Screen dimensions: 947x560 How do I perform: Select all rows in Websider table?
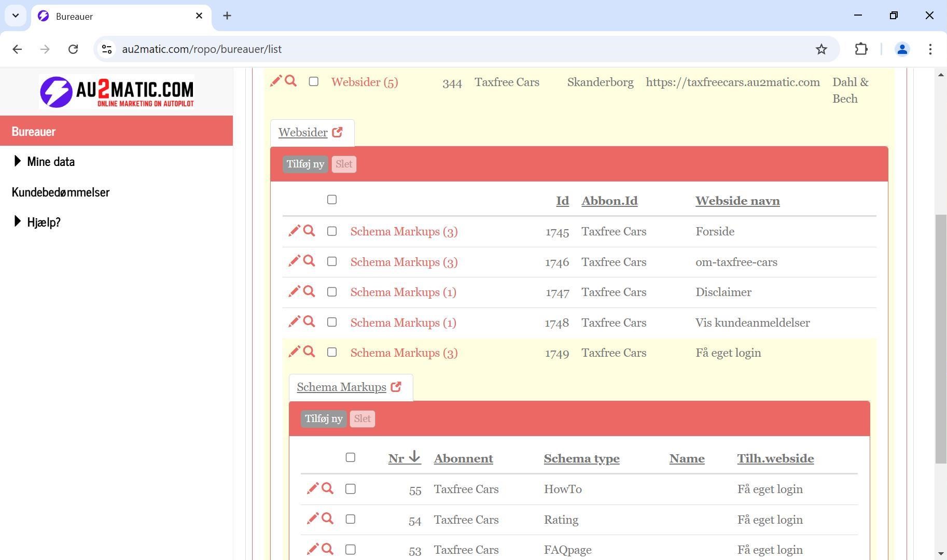pos(332,200)
